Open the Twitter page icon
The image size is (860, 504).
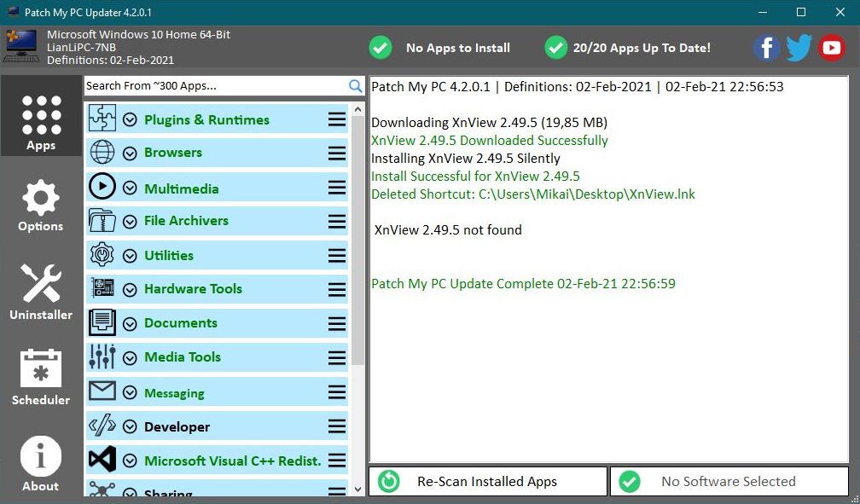[799, 48]
